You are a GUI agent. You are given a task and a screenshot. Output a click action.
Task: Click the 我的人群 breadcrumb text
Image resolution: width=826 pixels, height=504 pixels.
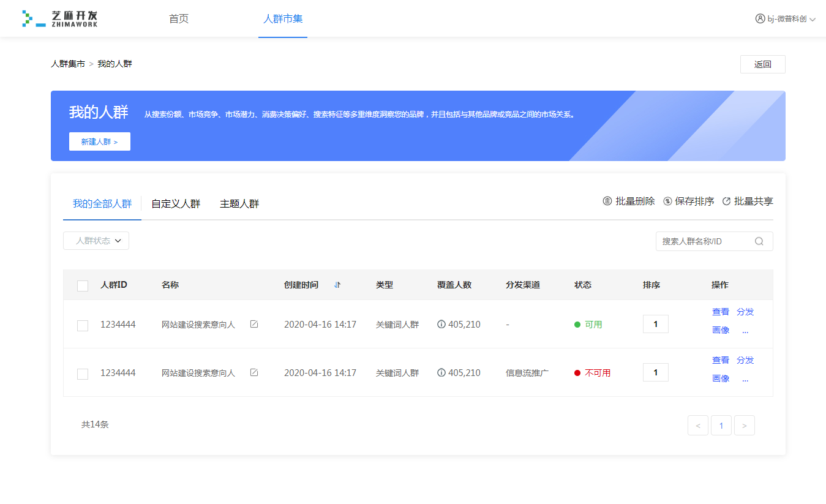pos(115,64)
